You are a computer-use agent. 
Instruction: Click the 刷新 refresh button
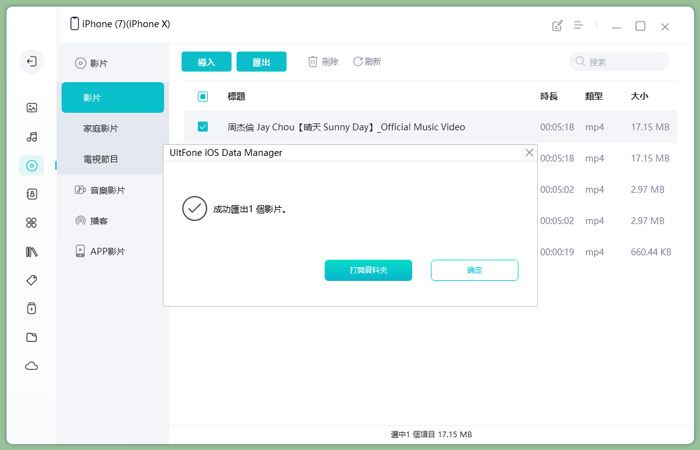366,62
